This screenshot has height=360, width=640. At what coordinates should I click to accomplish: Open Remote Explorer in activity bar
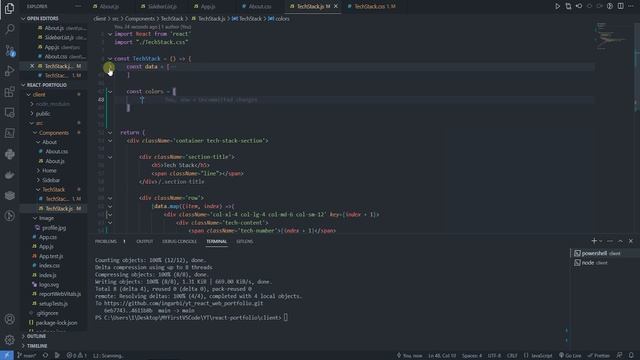[9, 112]
